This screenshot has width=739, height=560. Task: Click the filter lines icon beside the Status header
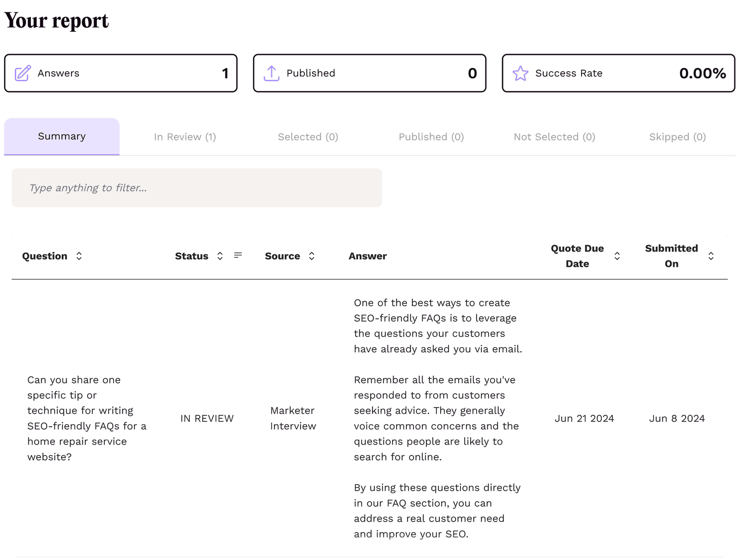click(x=238, y=255)
